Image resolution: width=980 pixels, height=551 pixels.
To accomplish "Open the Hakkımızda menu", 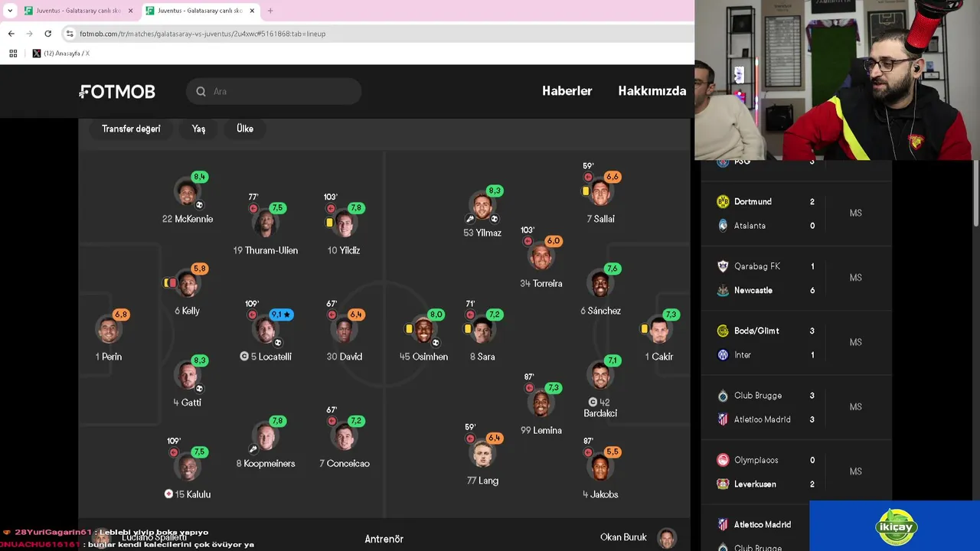I will point(652,91).
